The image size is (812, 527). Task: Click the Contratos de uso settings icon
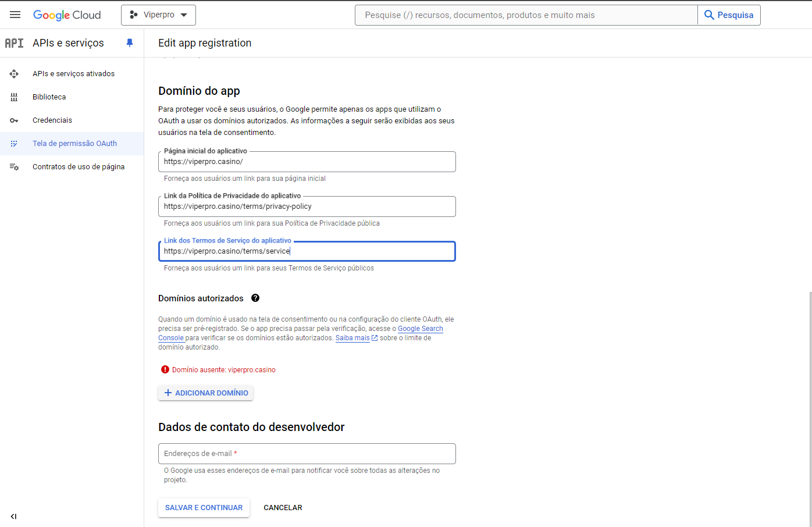coord(14,167)
